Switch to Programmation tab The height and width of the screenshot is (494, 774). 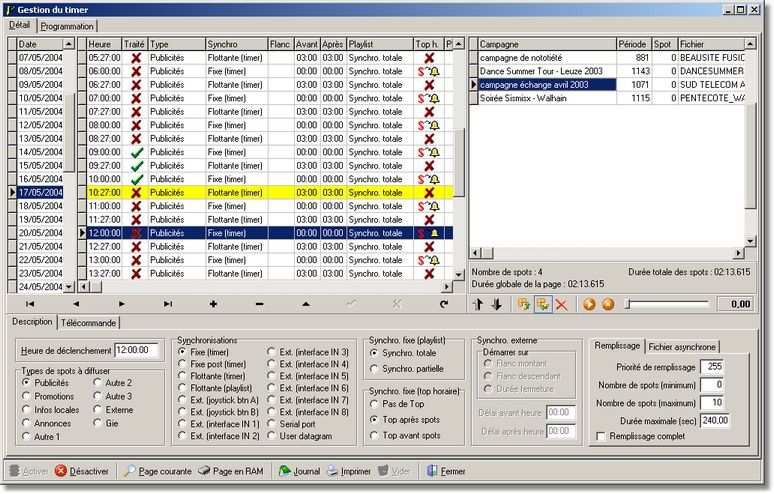tap(67, 26)
